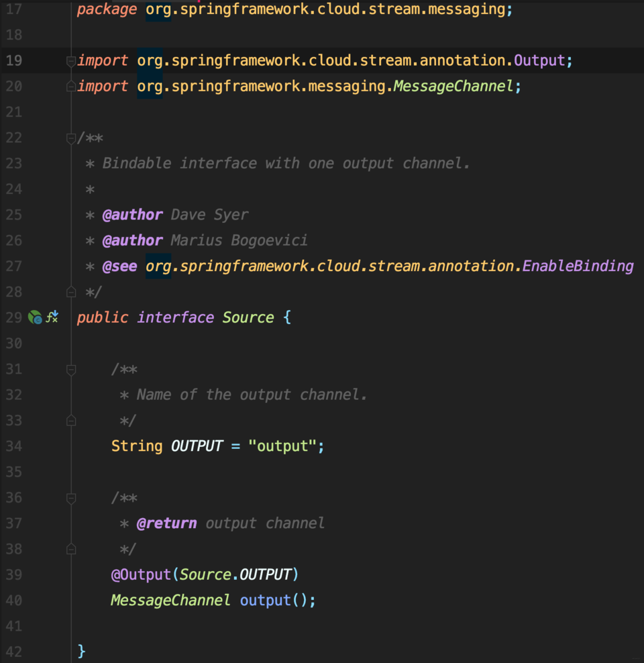The width and height of the screenshot is (644, 663).
Task: Click the Spring bean gutter icon on line 29
Action: 35,317
